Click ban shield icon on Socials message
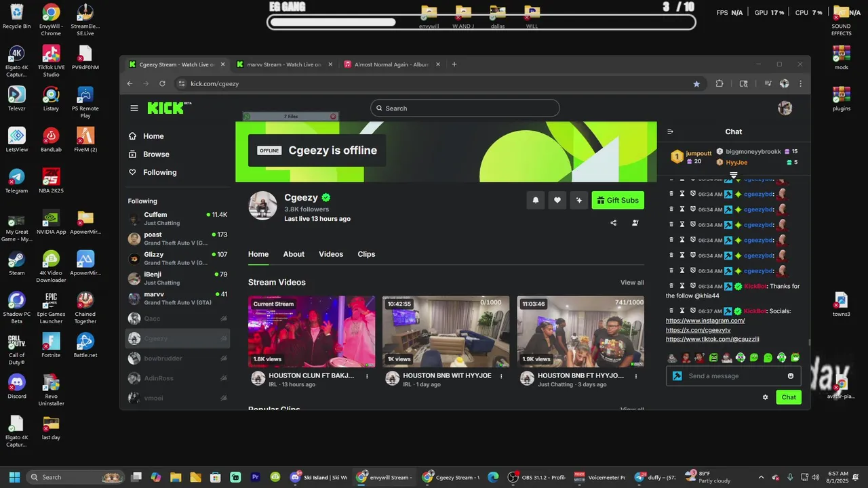This screenshot has height=488, width=868. (x=693, y=310)
